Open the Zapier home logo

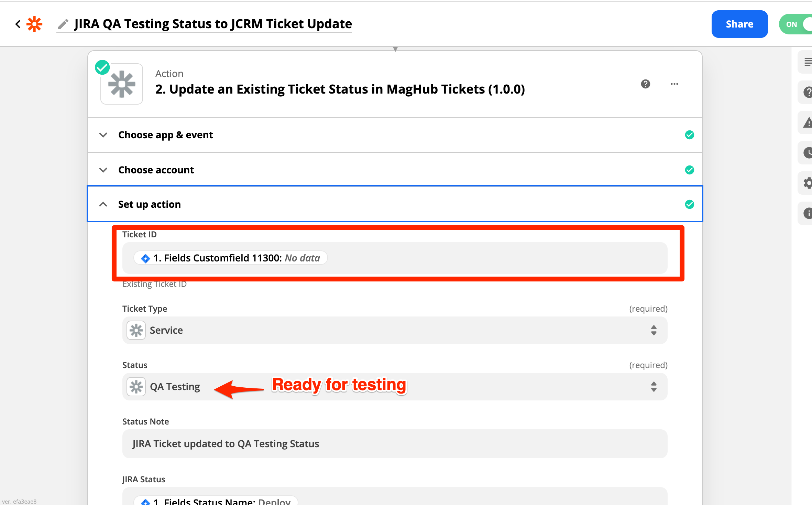tap(34, 24)
